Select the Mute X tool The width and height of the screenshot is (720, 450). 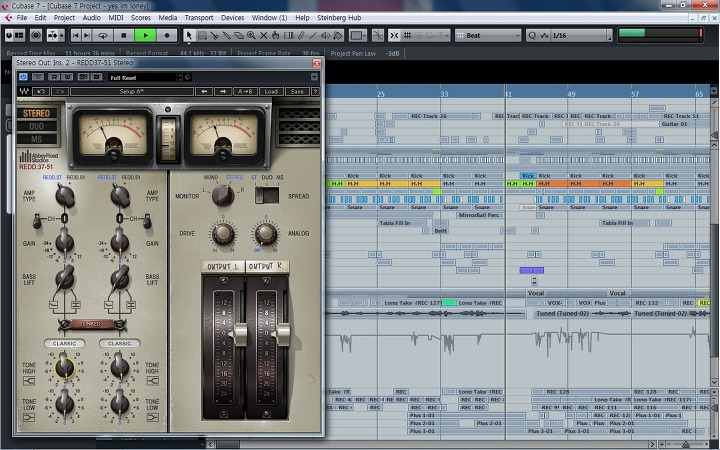pos(264,35)
